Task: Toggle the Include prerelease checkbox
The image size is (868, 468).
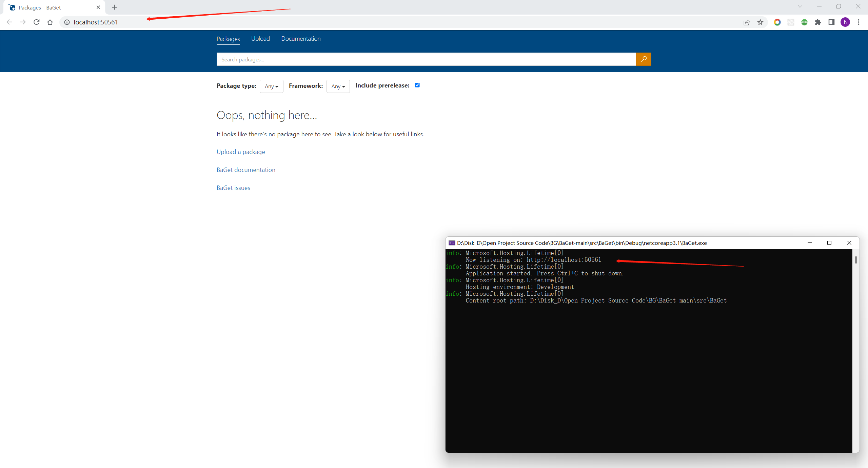Action: [417, 85]
